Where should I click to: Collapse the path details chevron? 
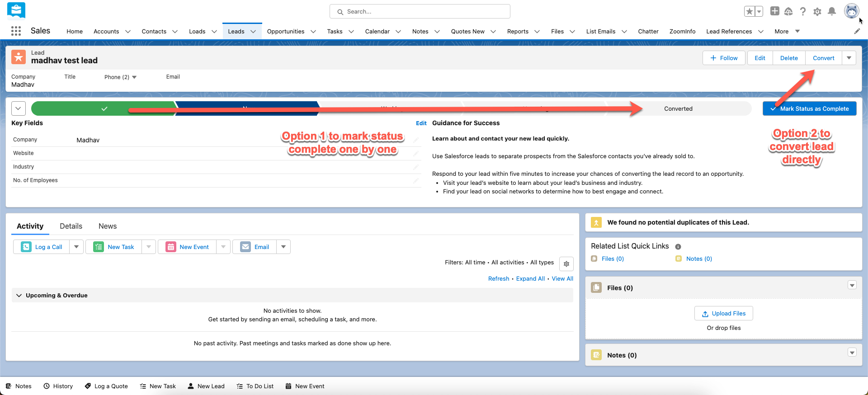pos(19,108)
